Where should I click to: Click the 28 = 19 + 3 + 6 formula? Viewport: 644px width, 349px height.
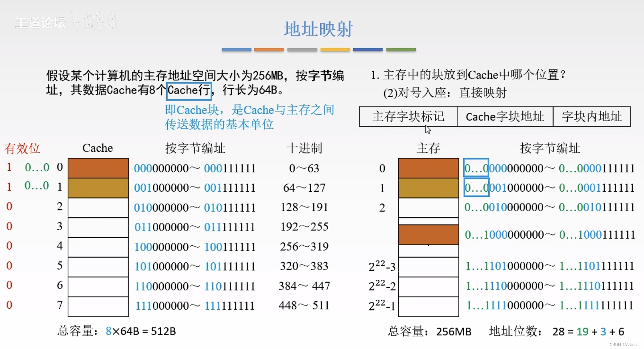click(x=588, y=332)
